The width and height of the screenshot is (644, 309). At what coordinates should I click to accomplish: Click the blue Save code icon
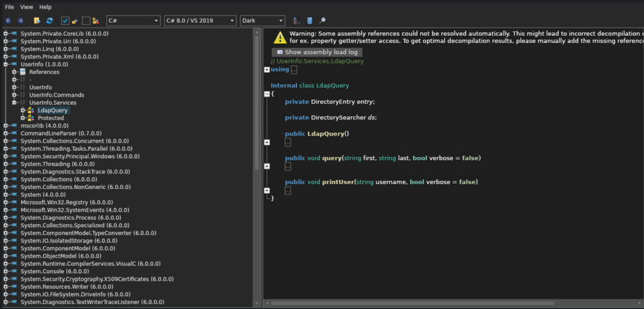point(309,21)
